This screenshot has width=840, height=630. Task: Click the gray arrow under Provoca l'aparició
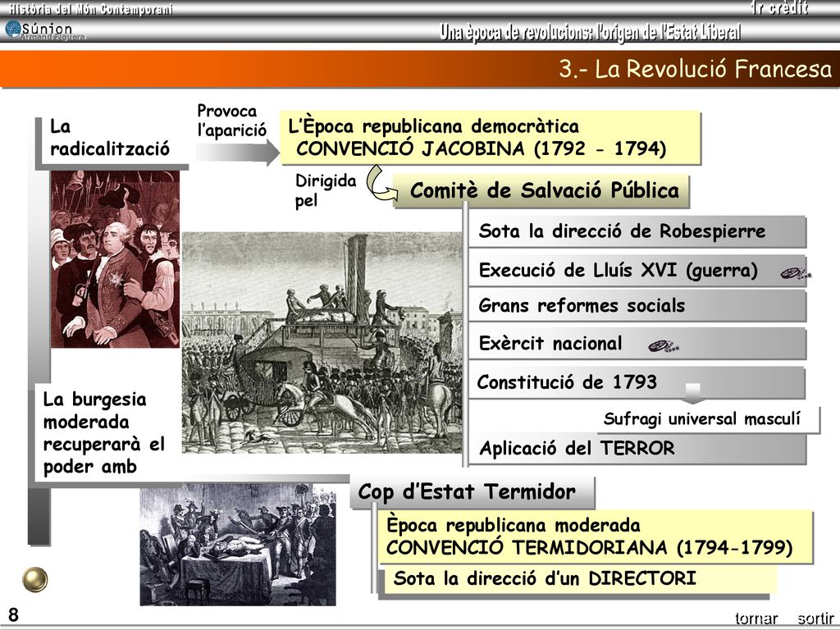tap(237, 153)
